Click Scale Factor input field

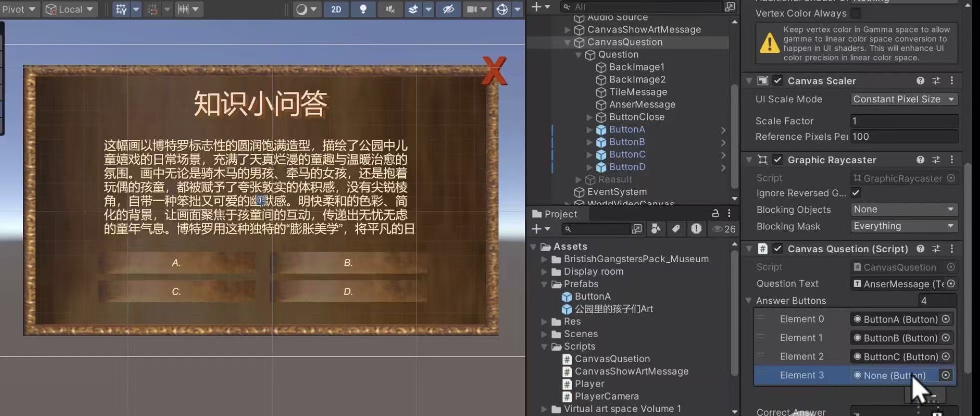(x=904, y=121)
